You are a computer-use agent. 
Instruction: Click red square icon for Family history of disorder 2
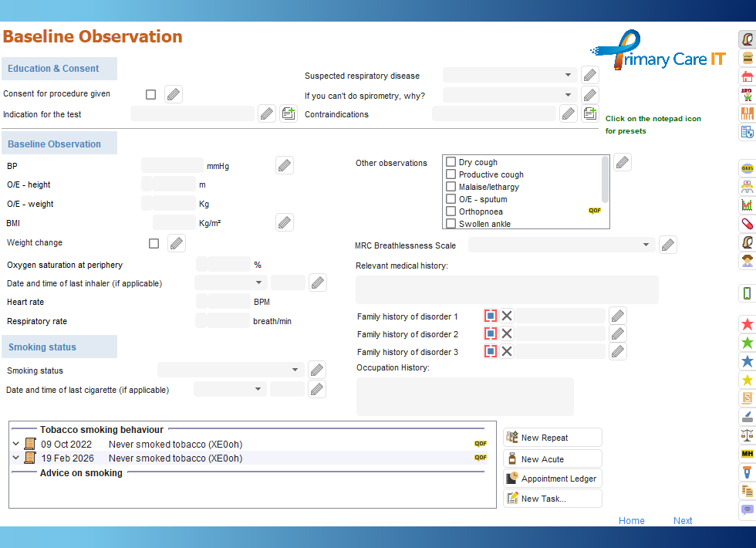(x=491, y=334)
